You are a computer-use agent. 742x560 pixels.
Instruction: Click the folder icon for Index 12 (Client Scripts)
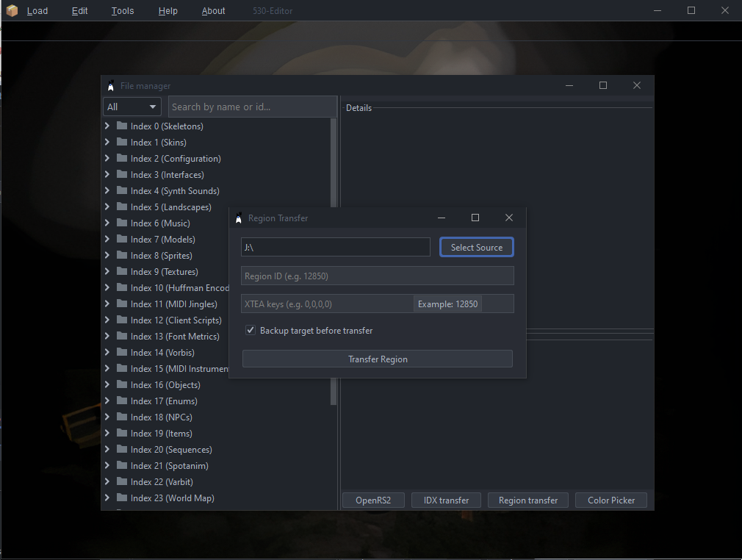122,320
